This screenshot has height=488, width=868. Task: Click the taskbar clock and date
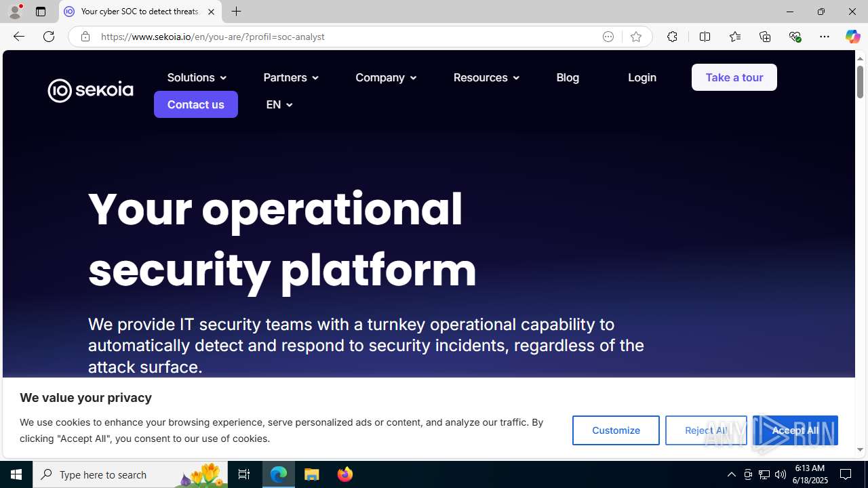810,474
